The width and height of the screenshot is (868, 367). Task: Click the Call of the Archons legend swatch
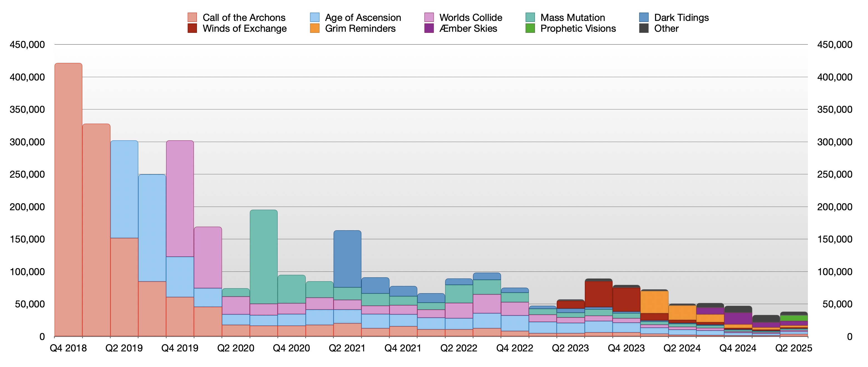point(192,17)
